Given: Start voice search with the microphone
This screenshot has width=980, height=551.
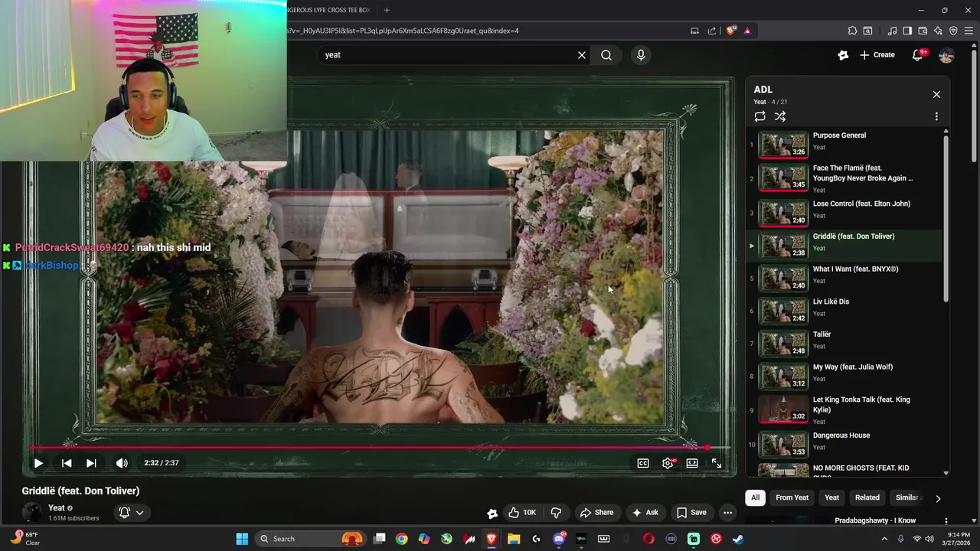Looking at the screenshot, I should [x=641, y=55].
